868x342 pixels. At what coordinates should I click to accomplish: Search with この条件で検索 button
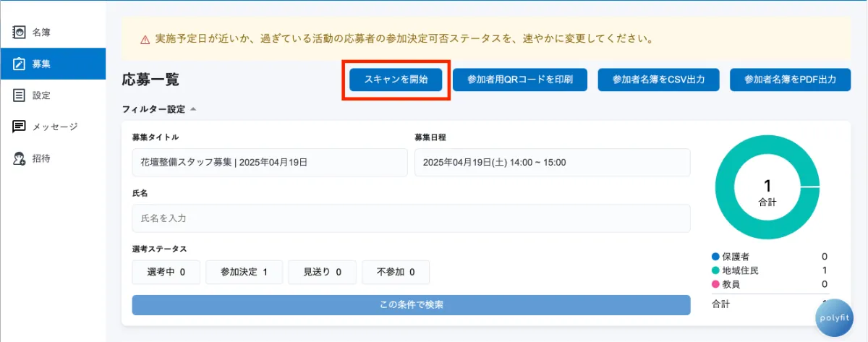(411, 304)
